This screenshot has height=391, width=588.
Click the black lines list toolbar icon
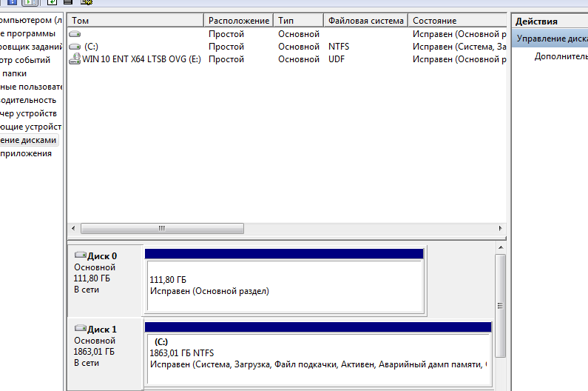coord(68,2)
